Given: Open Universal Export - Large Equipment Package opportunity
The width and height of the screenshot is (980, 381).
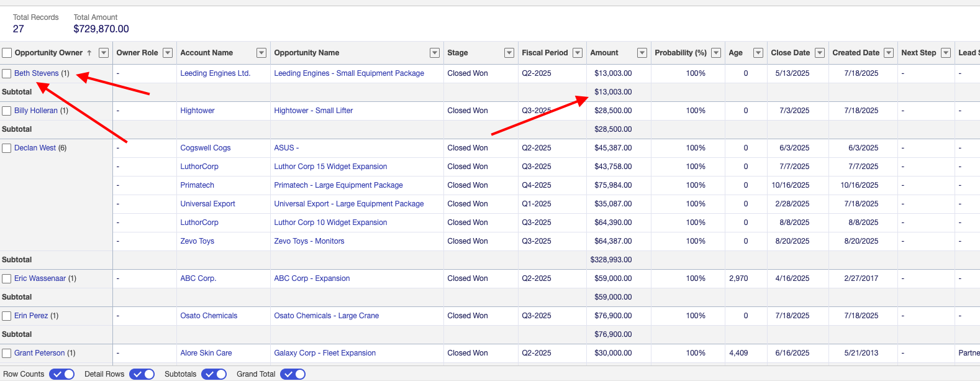Looking at the screenshot, I should tap(349, 204).
